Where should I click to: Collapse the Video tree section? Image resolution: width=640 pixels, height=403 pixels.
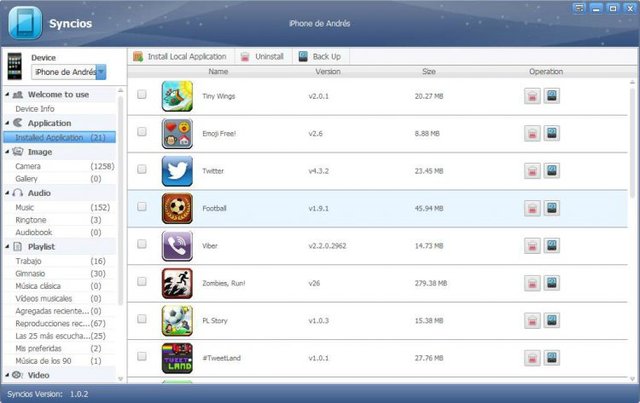[7, 375]
